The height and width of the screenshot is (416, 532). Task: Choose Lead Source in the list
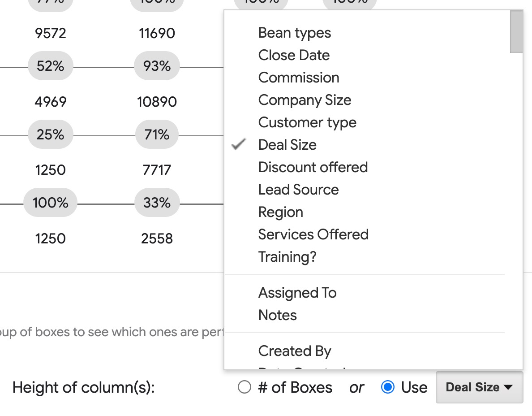pyautogui.click(x=298, y=190)
